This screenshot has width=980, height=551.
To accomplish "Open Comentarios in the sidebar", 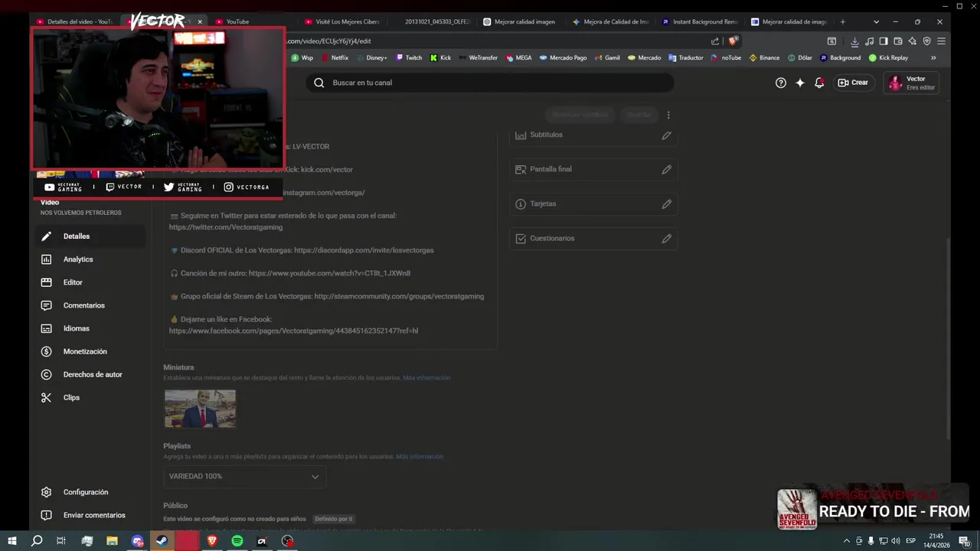I will tap(90, 305).
